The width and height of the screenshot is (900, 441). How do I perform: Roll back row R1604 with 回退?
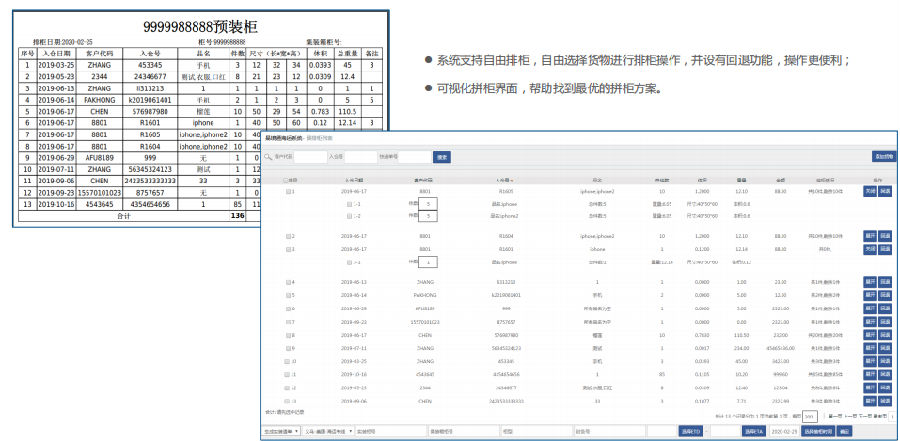click(885, 236)
